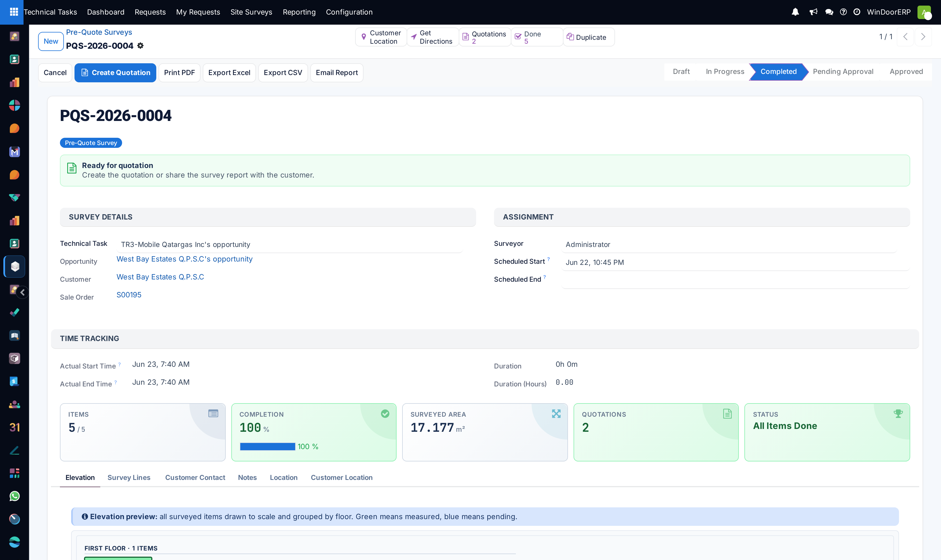Screen dimensions: 941x560
Task: Open the chat conversations icon
Action: tap(829, 12)
